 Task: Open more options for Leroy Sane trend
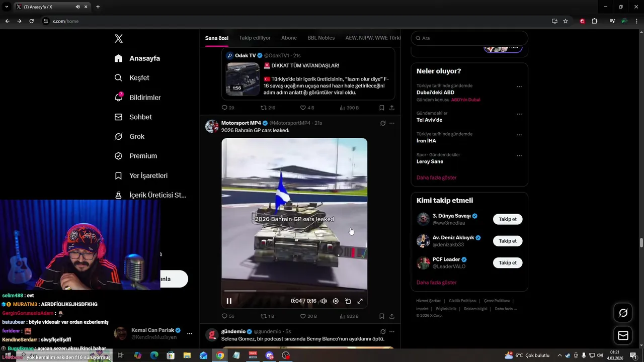[519, 156]
